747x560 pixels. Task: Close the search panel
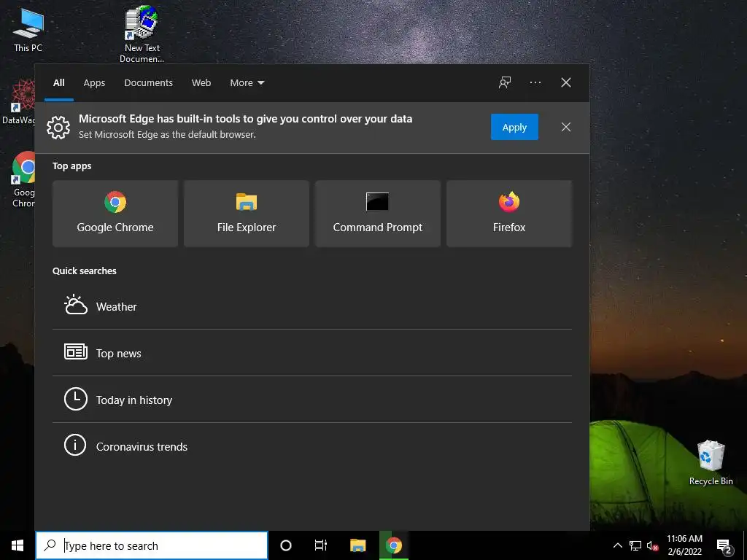(x=565, y=82)
